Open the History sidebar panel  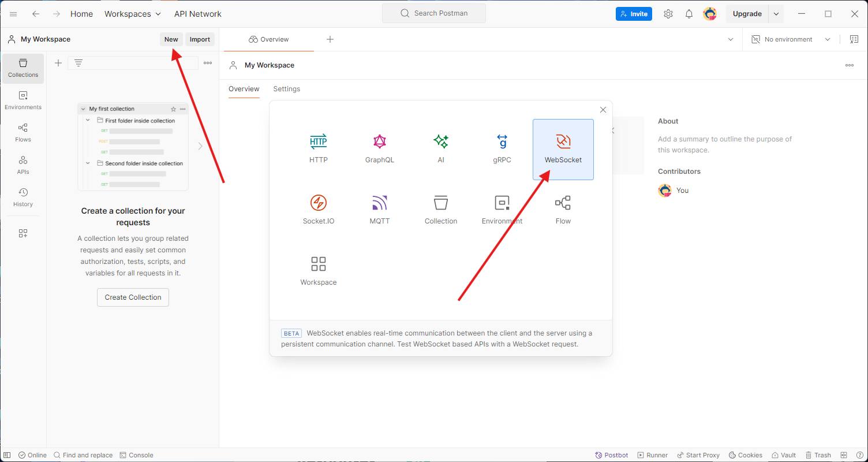[23, 198]
